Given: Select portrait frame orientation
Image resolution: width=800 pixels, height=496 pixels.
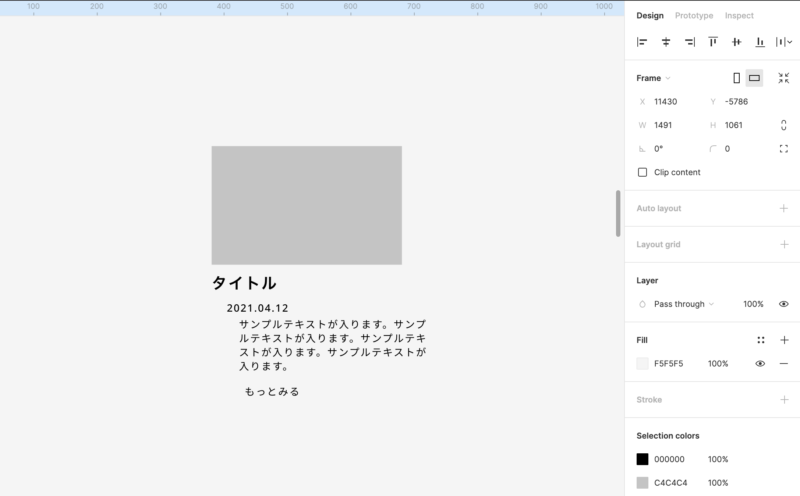Looking at the screenshot, I should [737, 78].
